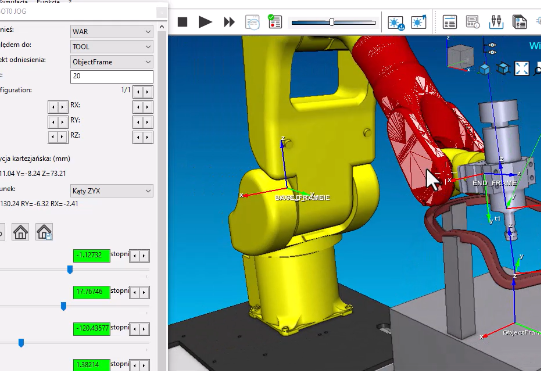Click the slider handle under joint -120.43577

(x=21, y=343)
